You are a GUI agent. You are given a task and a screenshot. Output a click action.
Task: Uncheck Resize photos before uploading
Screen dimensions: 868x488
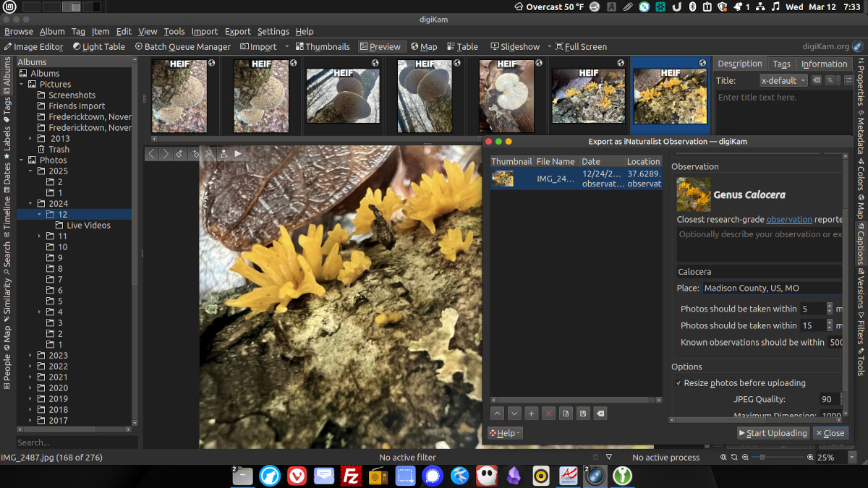(678, 383)
